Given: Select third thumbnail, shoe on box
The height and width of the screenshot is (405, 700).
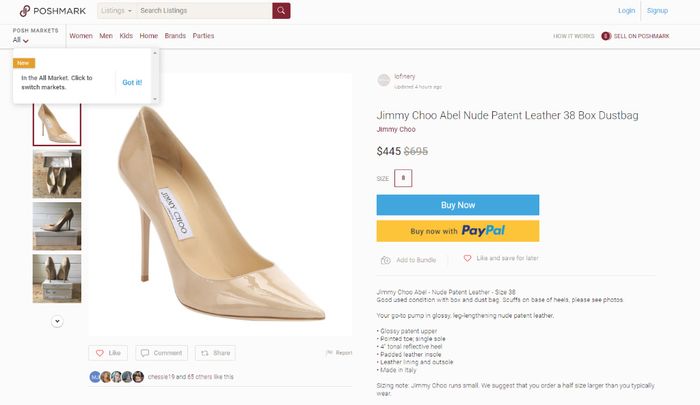Looking at the screenshot, I should (57, 226).
